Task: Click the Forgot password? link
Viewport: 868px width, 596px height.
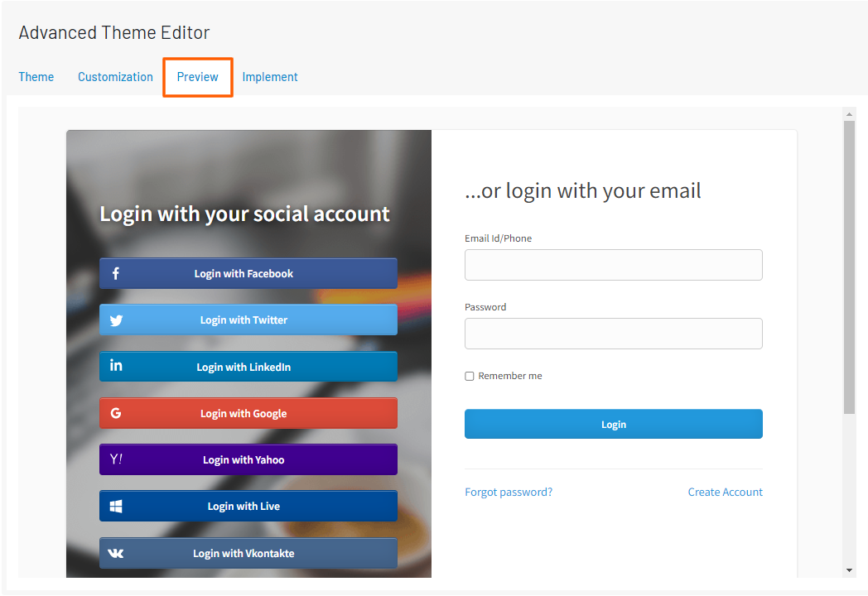Action: click(509, 492)
